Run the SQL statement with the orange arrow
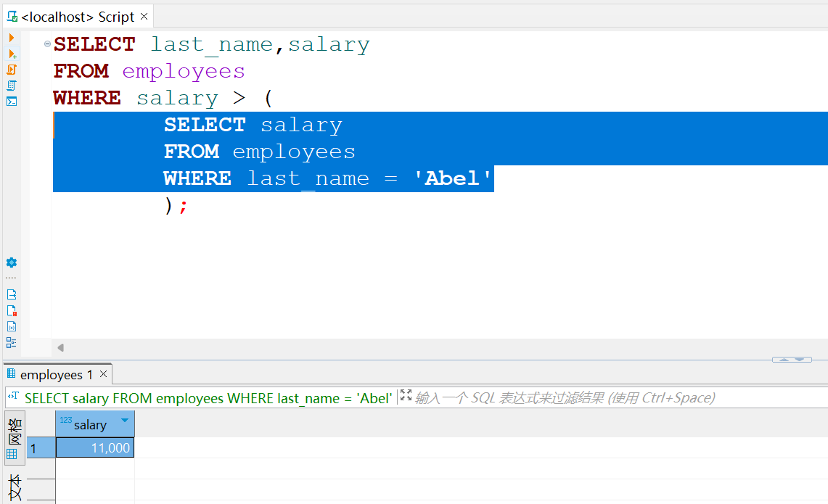The height and width of the screenshot is (504, 828). [12, 38]
